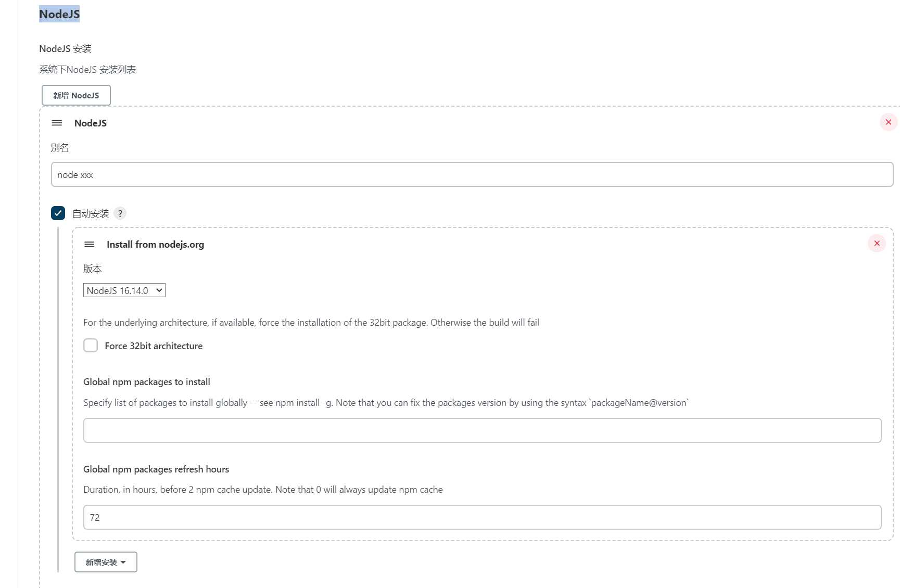Expand the 新增安装 dropdown button
This screenshot has width=900, height=588.
pos(106,562)
